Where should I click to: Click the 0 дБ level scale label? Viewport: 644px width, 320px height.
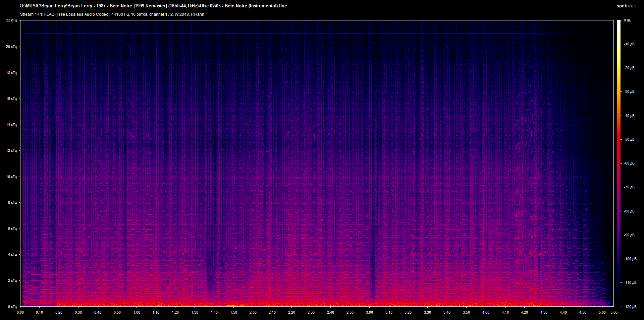click(x=628, y=20)
